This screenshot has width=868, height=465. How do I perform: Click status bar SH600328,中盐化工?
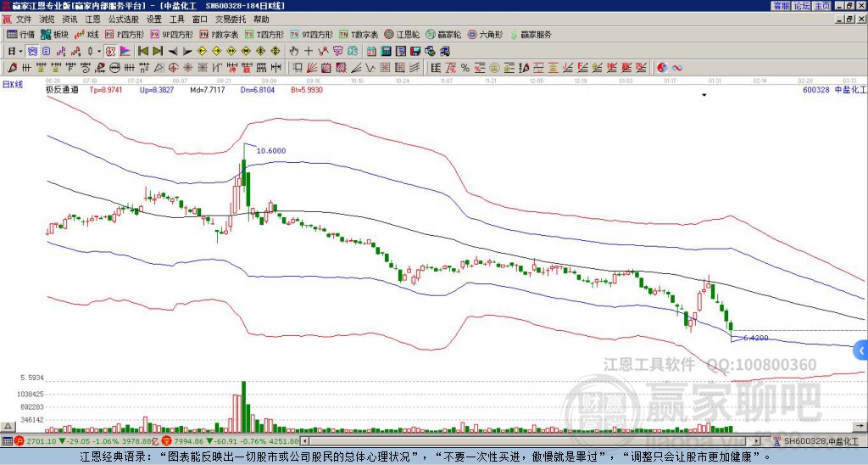click(821, 441)
